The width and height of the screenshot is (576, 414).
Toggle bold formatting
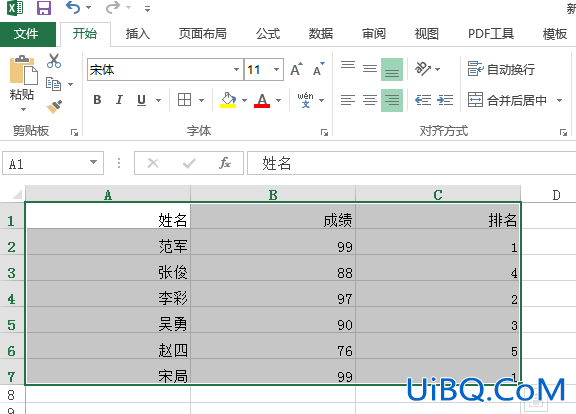pos(97,100)
